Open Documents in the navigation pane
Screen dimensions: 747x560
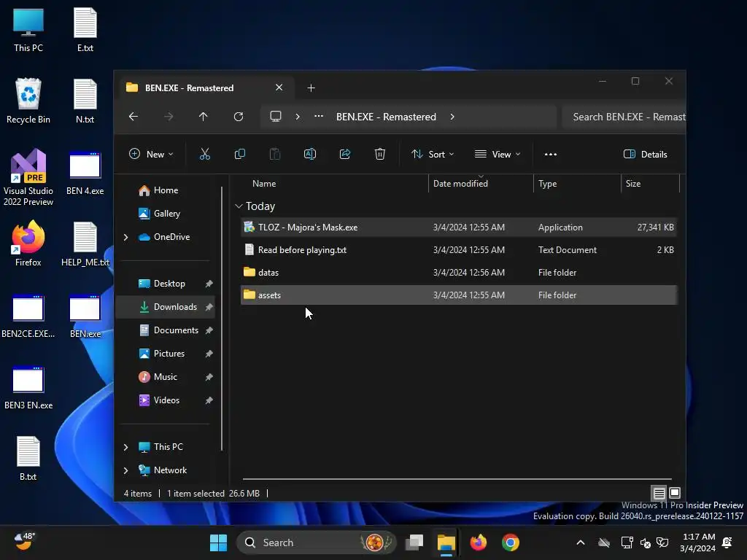[x=166, y=330]
